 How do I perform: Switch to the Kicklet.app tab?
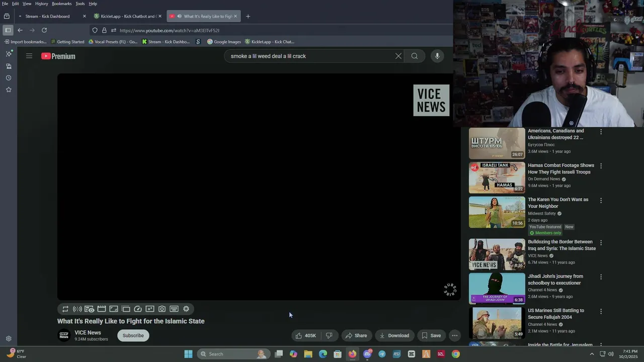128,16
